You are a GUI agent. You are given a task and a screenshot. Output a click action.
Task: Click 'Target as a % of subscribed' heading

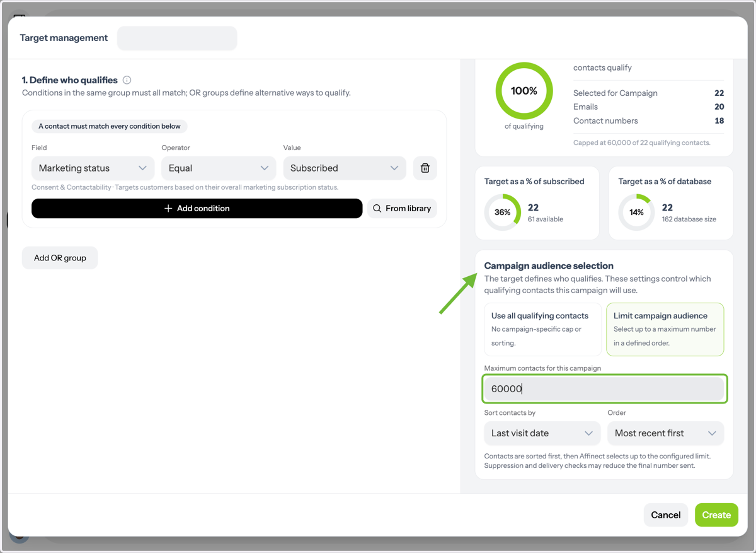(x=534, y=182)
